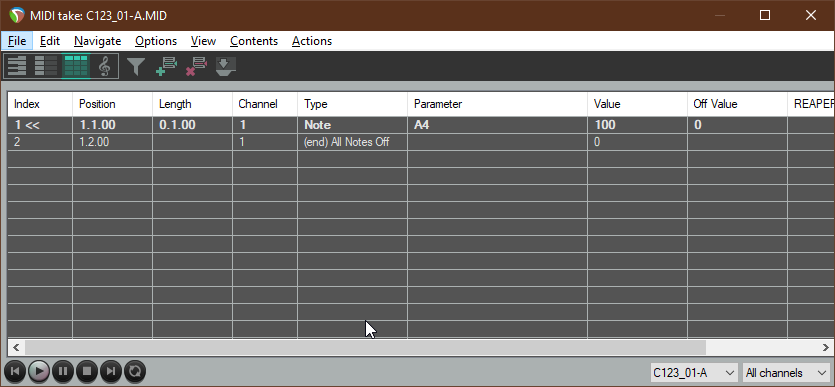Sort by the Length column header
The width and height of the screenshot is (835, 387).
point(192,104)
